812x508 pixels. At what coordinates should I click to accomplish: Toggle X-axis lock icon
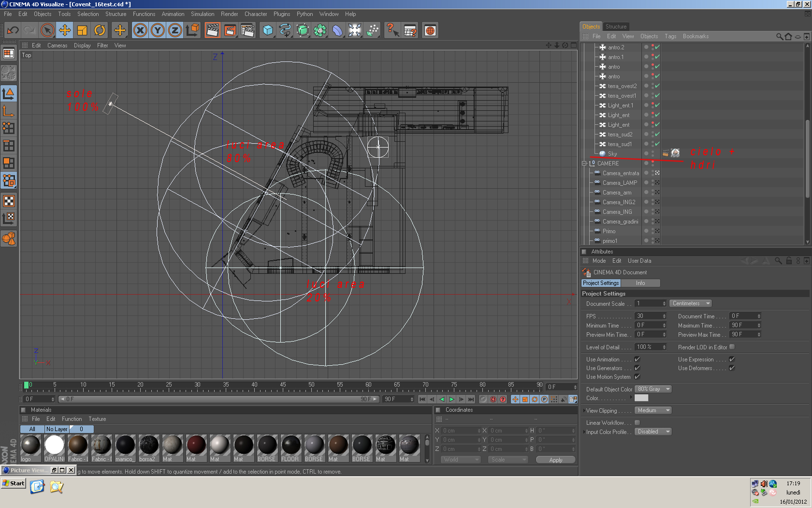pos(140,30)
